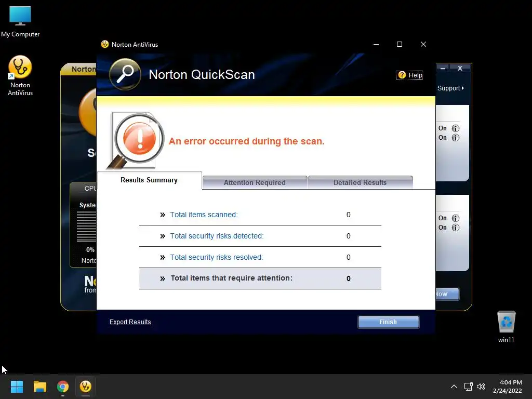Open Support menu in background Norton window

[x=450, y=88]
